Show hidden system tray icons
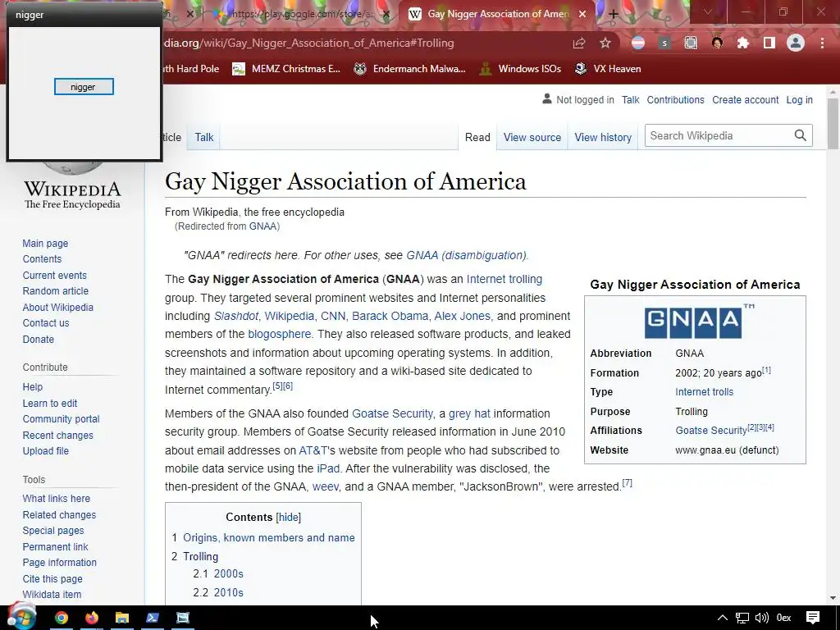The height and width of the screenshot is (630, 840). (723, 619)
